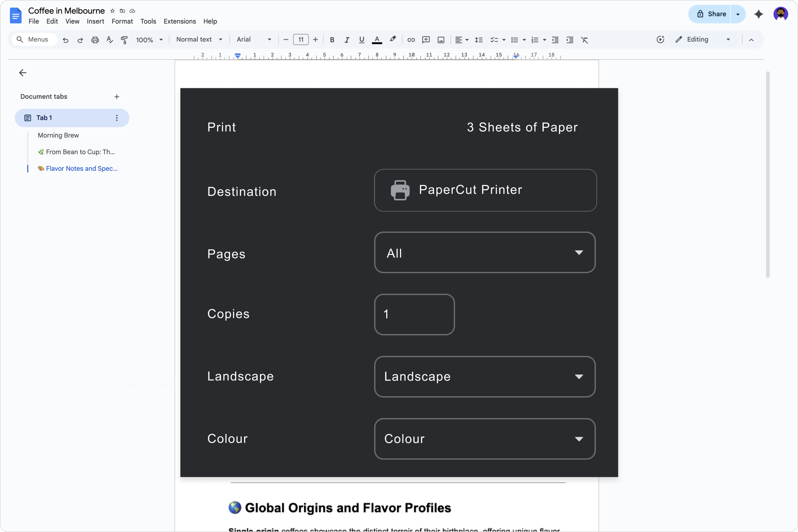Insert an image
Viewport: 798px width, 532px height.
[x=440, y=39]
